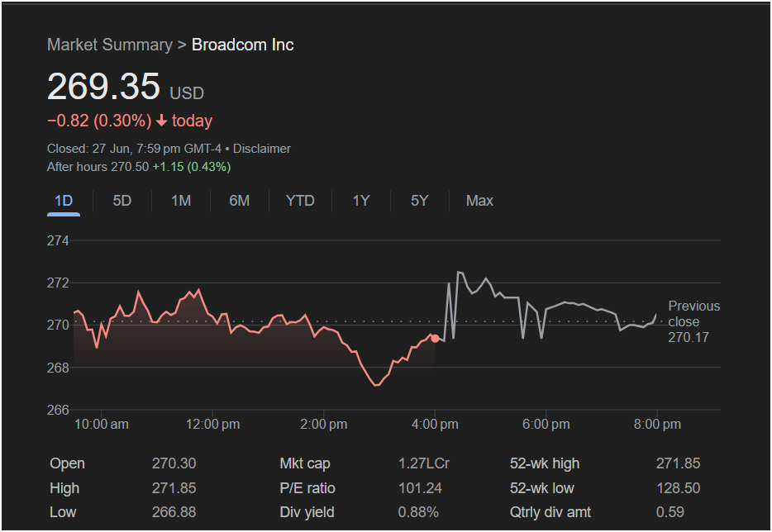Click the 12:00 pm axis label
This screenshot has height=532, width=772.
click(212, 425)
